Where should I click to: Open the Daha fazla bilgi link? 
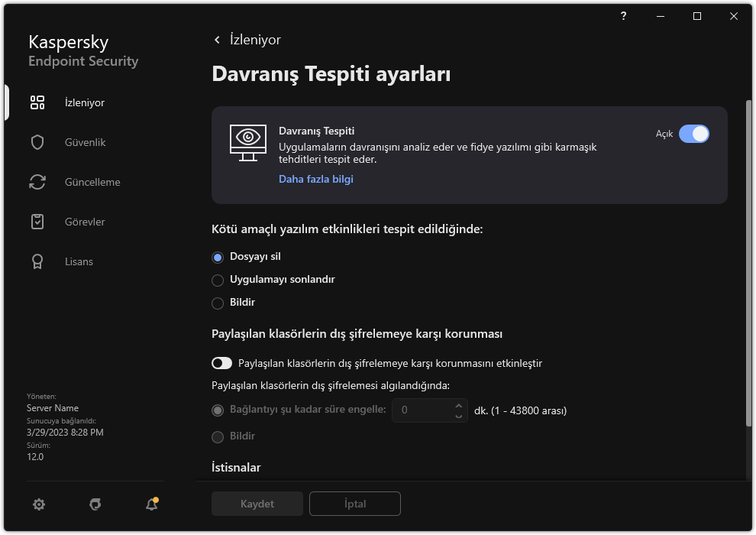(x=315, y=179)
